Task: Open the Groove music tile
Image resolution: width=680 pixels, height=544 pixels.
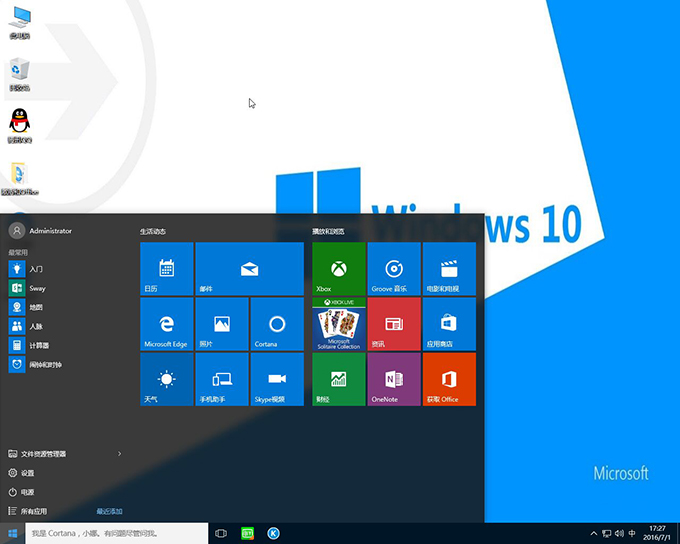Action: tap(394, 269)
